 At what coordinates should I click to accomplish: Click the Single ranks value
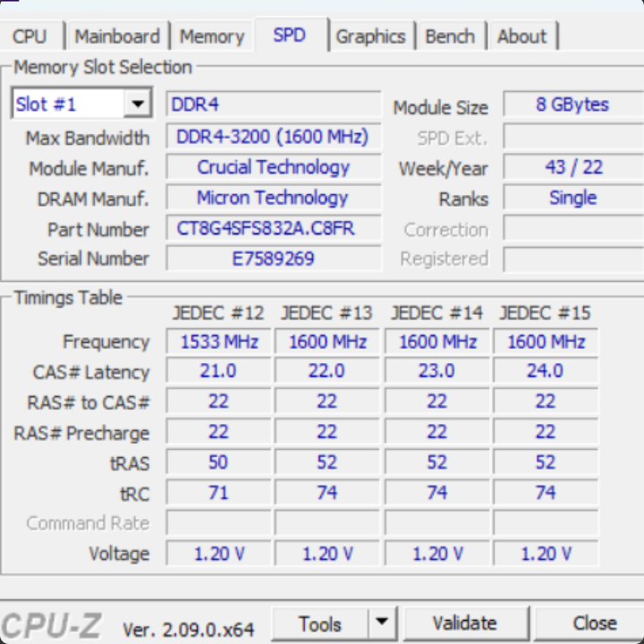click(573, 198)
